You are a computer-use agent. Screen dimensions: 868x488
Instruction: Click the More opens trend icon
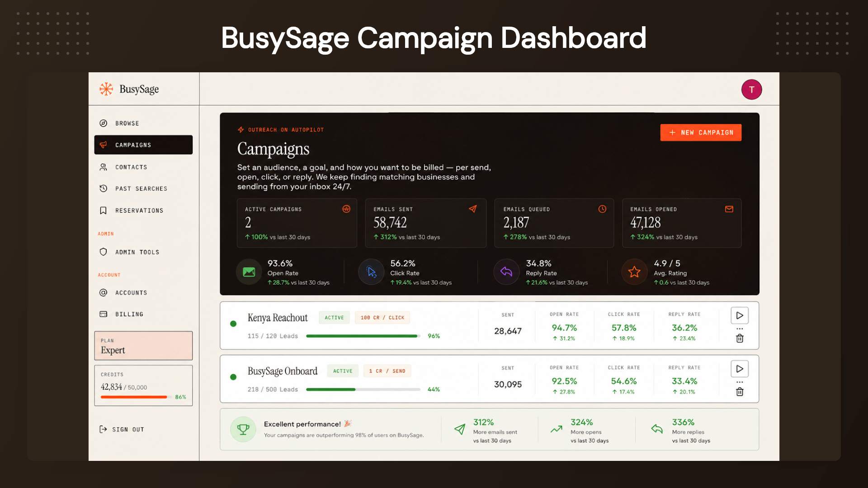557,429
